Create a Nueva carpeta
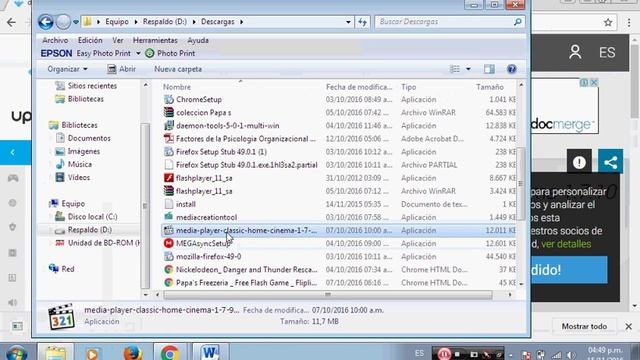Screen dimensions: 640x360 coord(178,69)
